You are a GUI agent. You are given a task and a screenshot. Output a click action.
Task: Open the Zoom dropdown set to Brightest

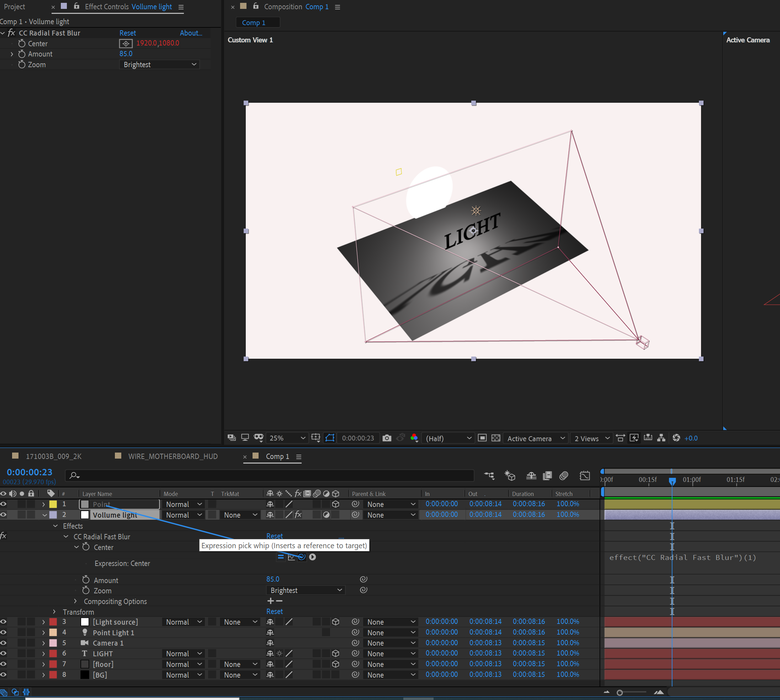coord(159,65)
